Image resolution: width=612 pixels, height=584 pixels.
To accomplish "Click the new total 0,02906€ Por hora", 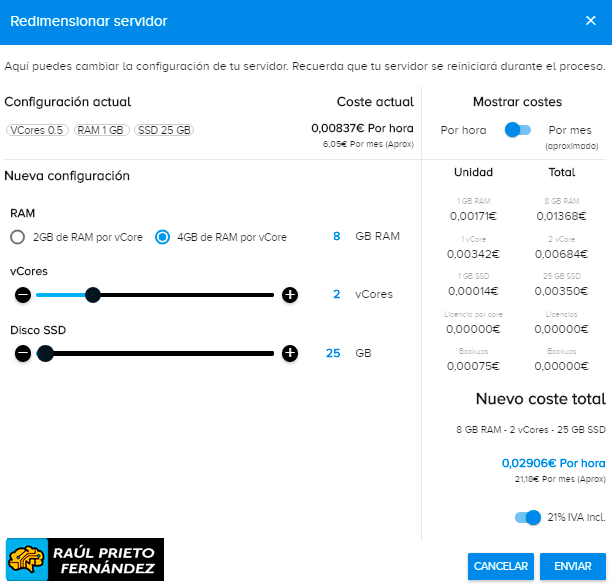I will tap(553, 463).
